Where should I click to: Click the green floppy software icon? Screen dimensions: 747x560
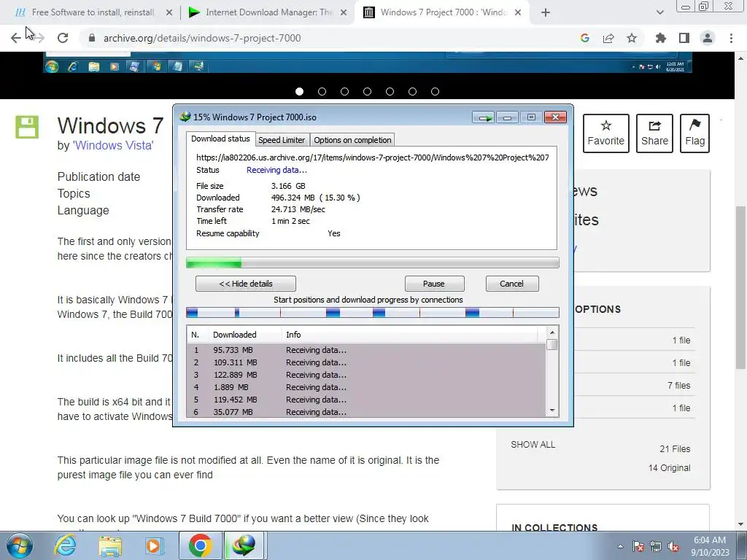point(27,127)
